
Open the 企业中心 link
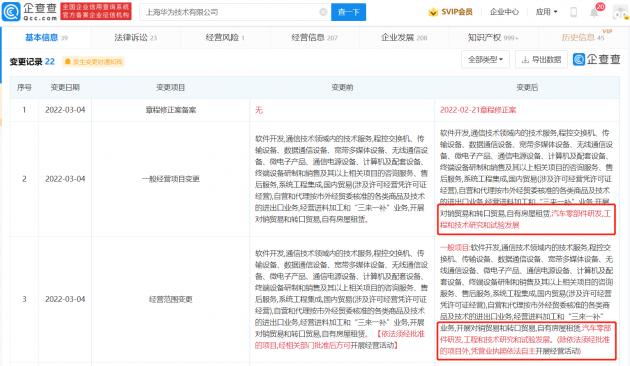coord(504,12)
